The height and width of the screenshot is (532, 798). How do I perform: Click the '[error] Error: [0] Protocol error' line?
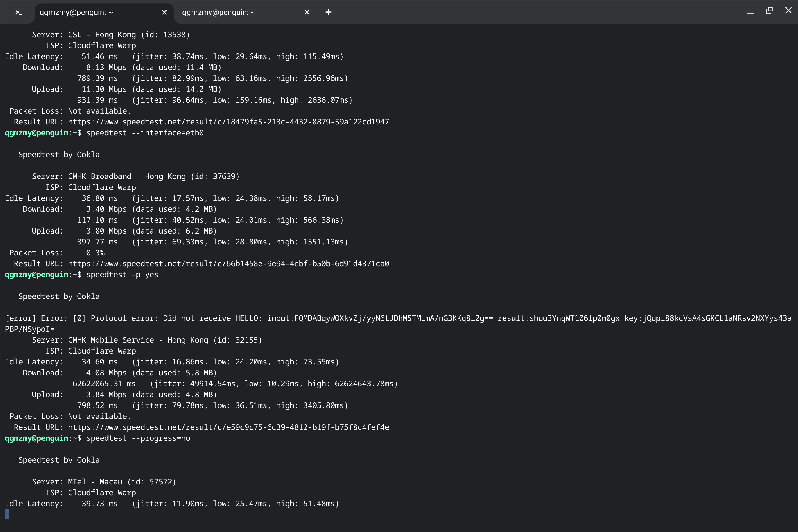pos(398,318)
